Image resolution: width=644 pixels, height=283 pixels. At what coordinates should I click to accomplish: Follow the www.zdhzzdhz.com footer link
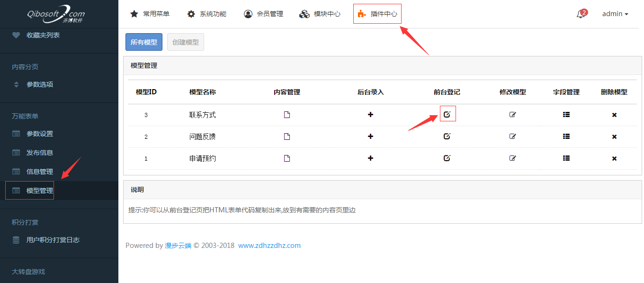[269, 246]
